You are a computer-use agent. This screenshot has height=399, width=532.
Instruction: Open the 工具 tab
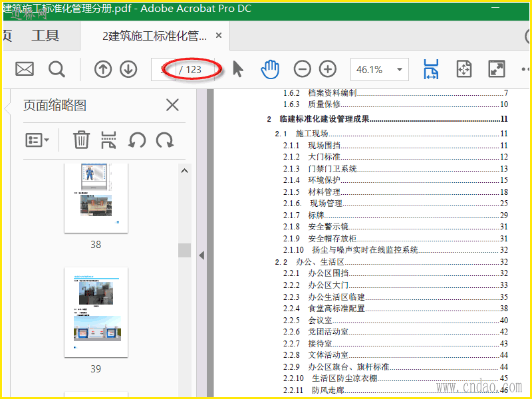coord(45,35)
